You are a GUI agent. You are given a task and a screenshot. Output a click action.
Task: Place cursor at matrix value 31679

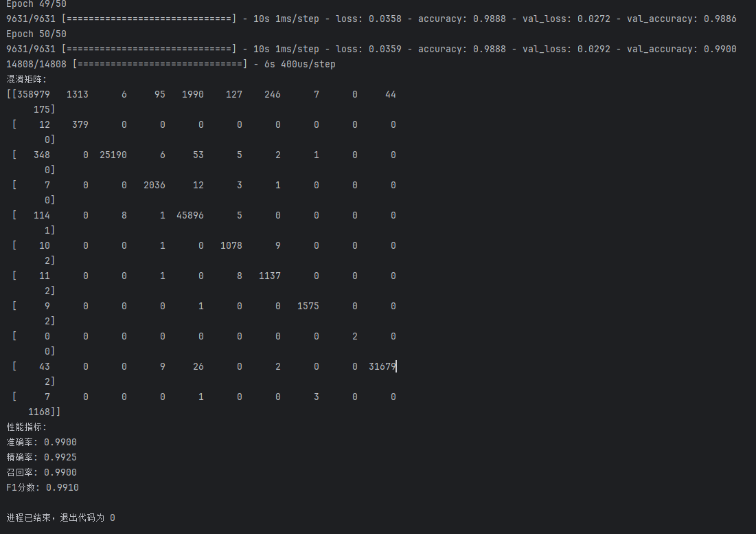coord(382,366)
